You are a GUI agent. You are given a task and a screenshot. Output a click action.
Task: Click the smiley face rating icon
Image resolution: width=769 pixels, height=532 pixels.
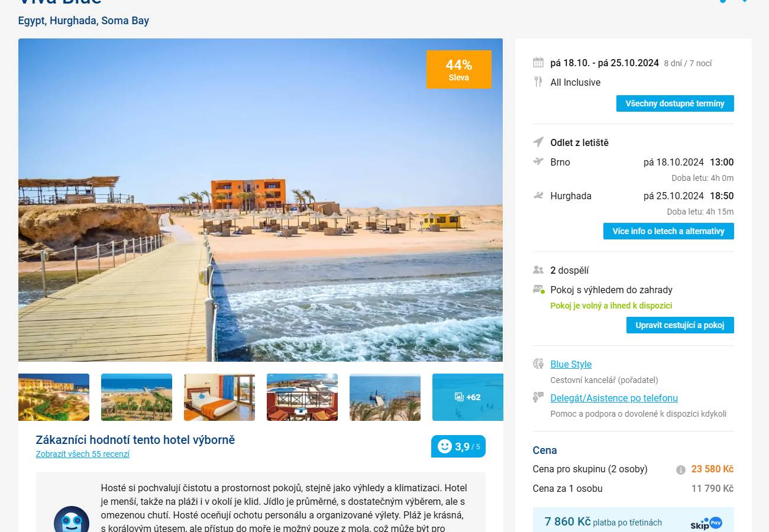click(x=444, y=446)
